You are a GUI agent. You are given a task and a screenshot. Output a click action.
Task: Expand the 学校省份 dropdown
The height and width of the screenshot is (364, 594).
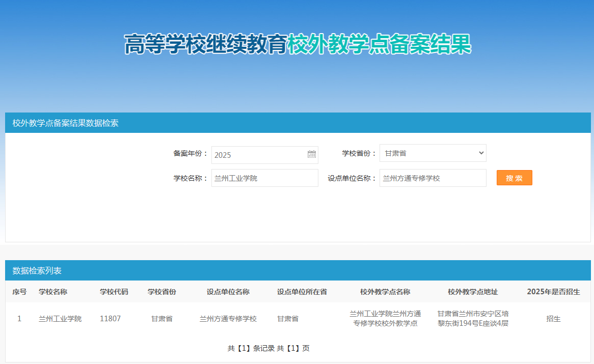coord(433,153)
